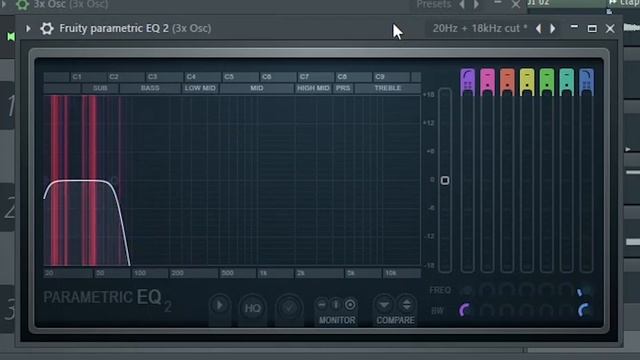Go to previous EQ preset arrow
Viewport: 640px width, 360px height.
[x=538, y=29]
